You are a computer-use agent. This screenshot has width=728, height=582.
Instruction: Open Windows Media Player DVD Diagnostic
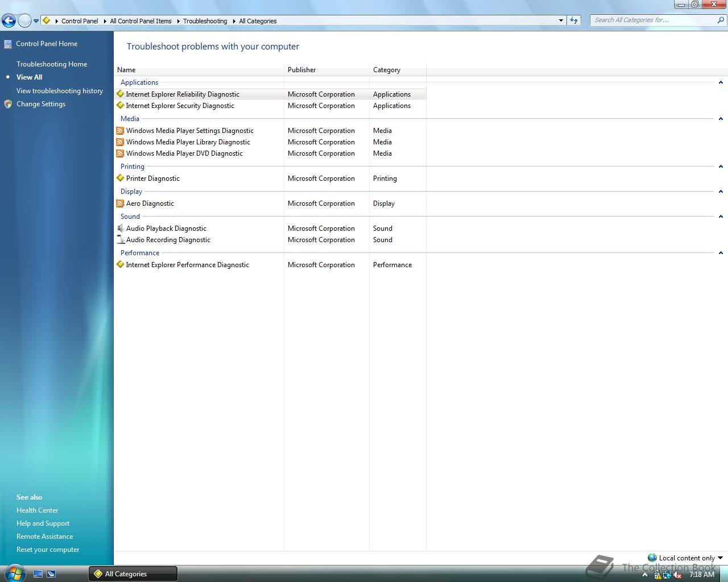coord(184,153)
